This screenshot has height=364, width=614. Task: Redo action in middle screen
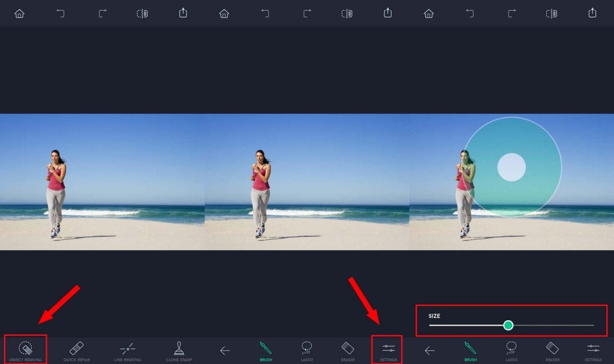point(307,14)
